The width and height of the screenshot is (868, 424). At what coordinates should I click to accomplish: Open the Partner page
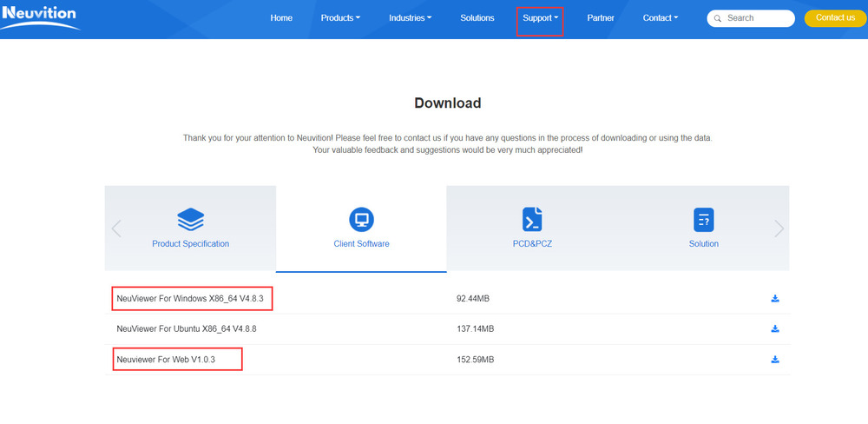[x=601, y=17]
